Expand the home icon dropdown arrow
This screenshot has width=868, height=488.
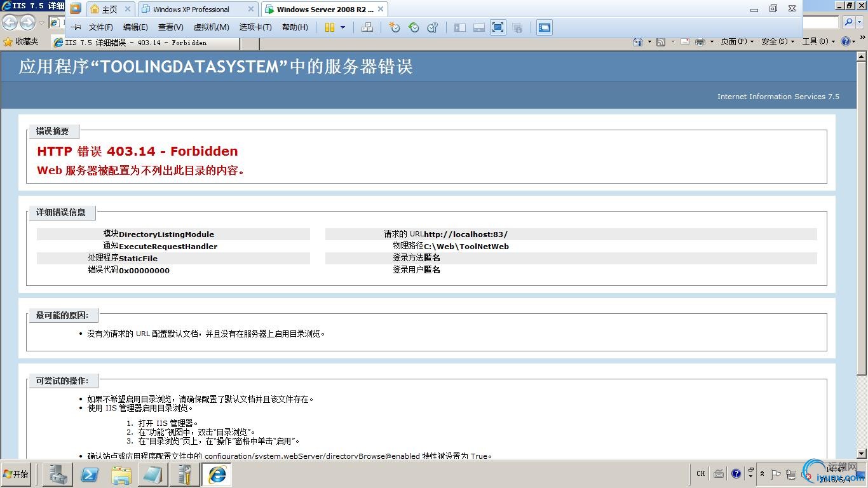tap(649, 42)
